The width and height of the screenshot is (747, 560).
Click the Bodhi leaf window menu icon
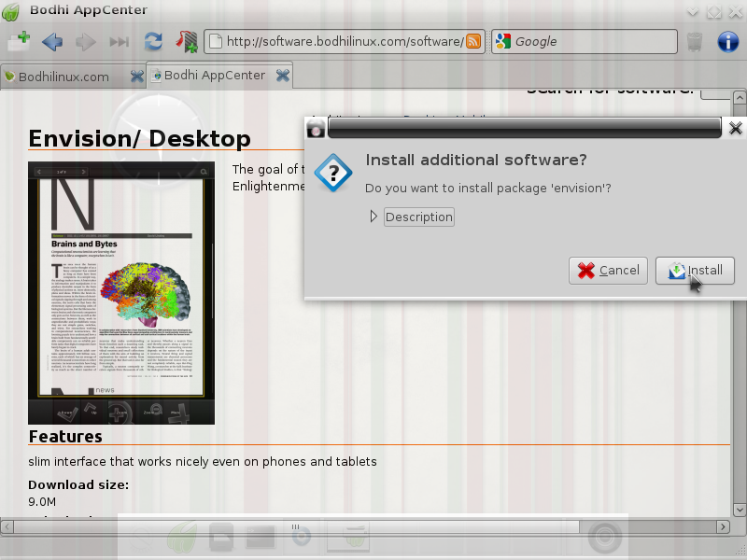tap(10, 10)
